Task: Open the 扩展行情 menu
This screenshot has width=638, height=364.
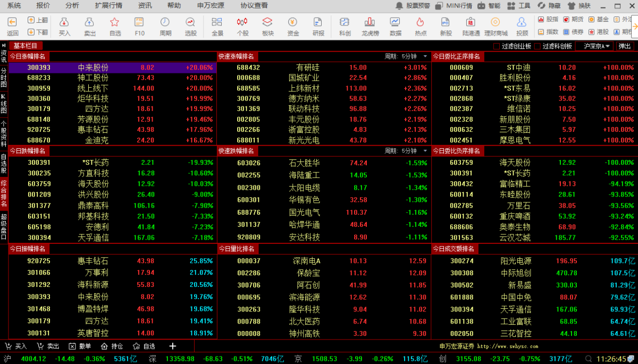Action: point(108,5)
